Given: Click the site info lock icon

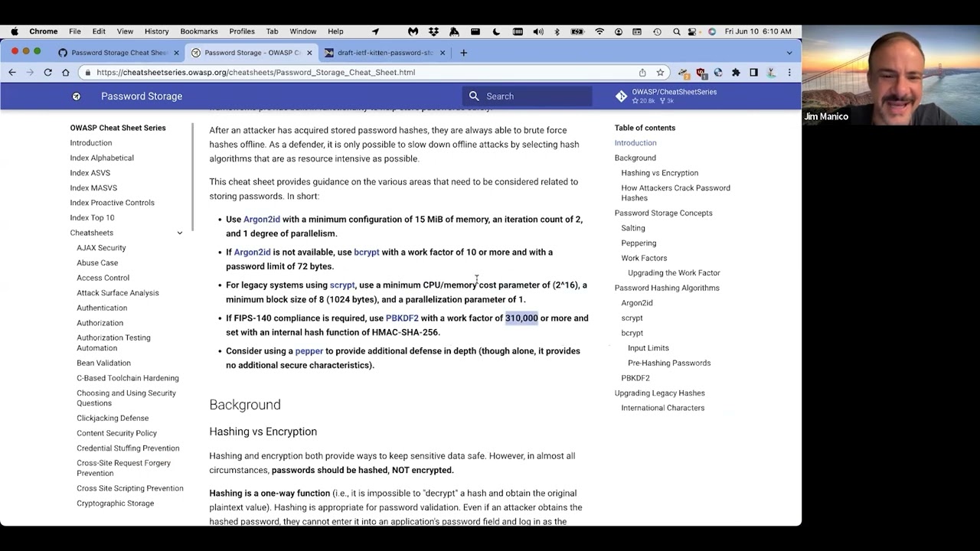Looking at the screenshot, I should [x=89, y=72].
